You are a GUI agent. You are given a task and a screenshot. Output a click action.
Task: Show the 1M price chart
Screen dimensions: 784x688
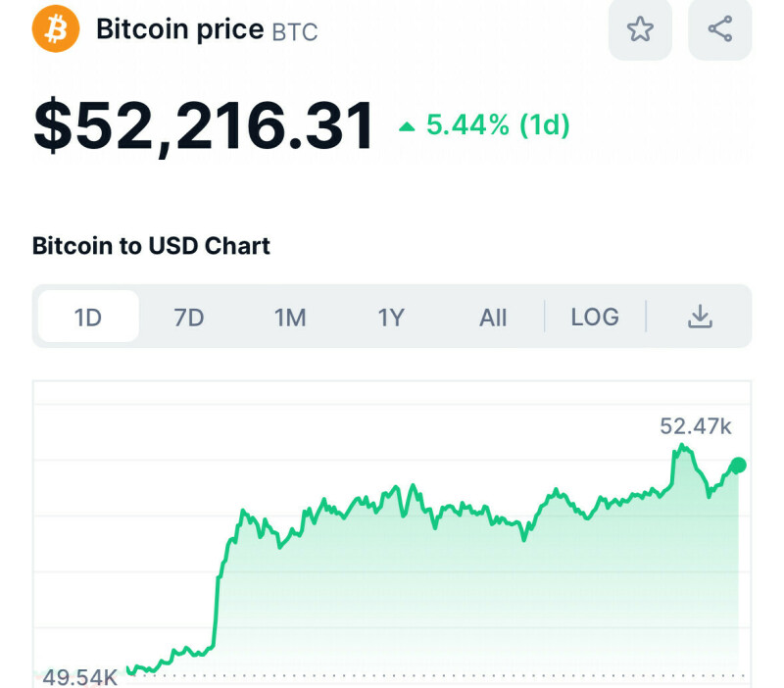click(290, 318)
